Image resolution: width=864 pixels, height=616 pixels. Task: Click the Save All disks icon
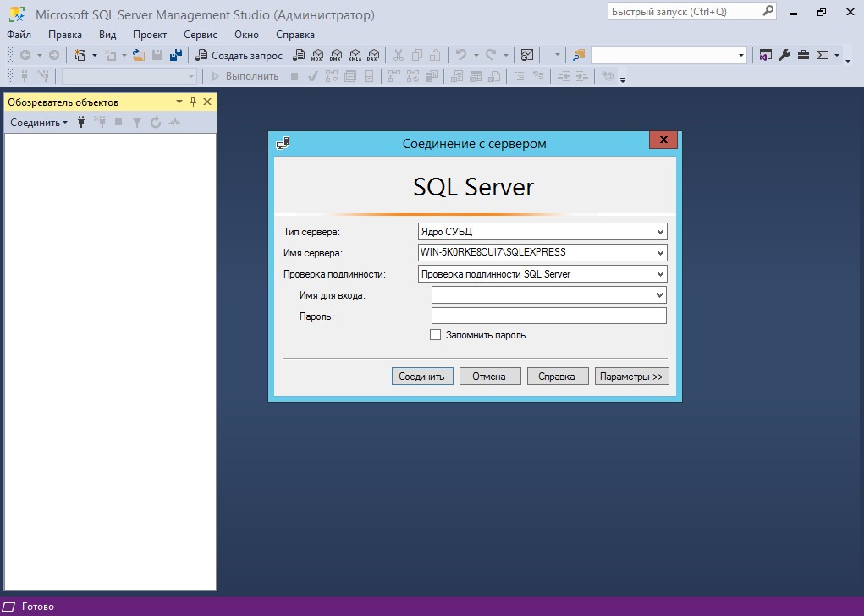click(176, 55)
